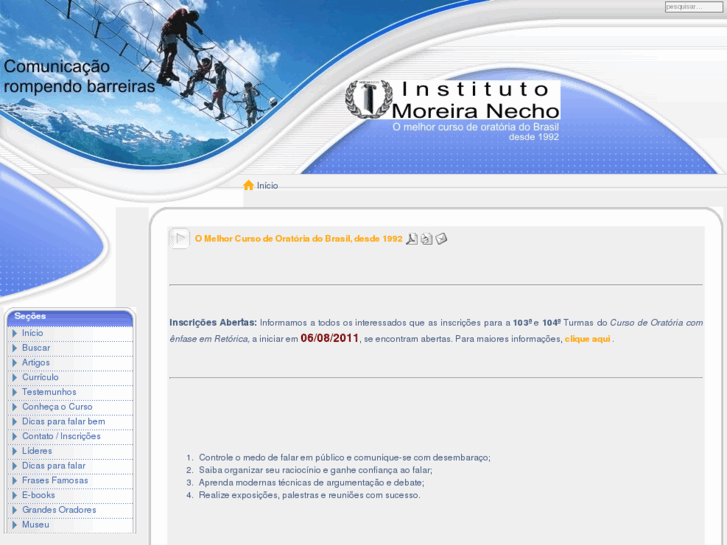Click the arrow icon beside Currículo
Viewport: 727px width, 545px height.
14,377
